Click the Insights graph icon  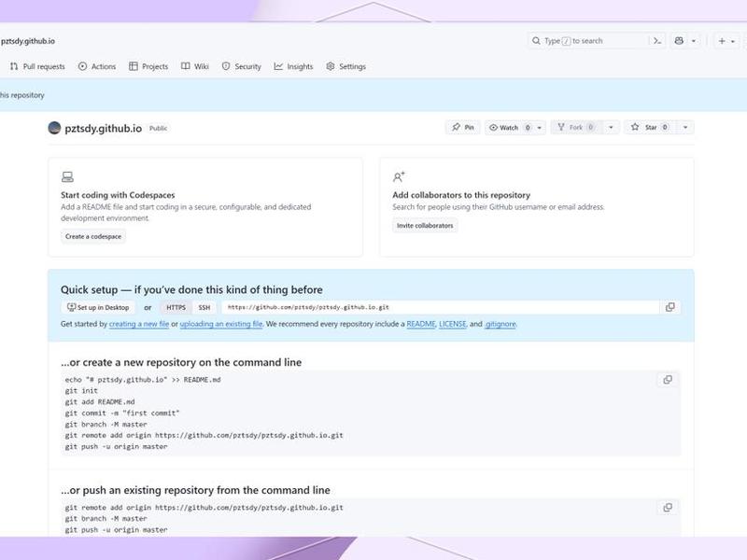(278, 66)
